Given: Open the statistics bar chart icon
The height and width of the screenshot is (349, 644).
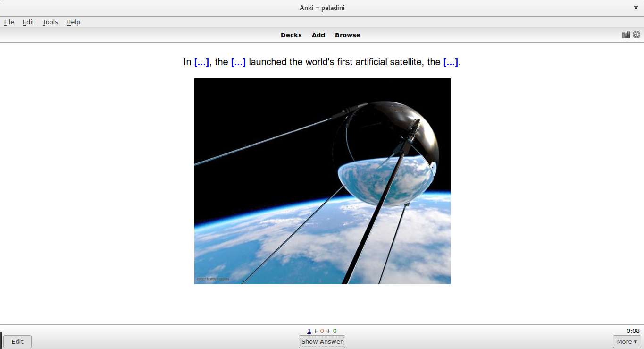Looking at the screenshot, I should [x=626, y=34].
